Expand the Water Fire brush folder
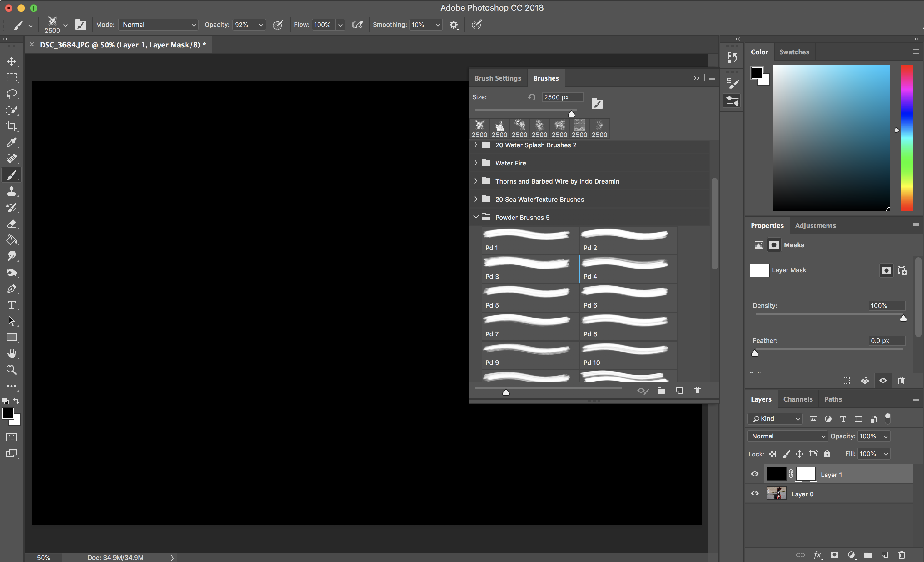The height and width of the screenshot is (562, 924). pos(475,163)
